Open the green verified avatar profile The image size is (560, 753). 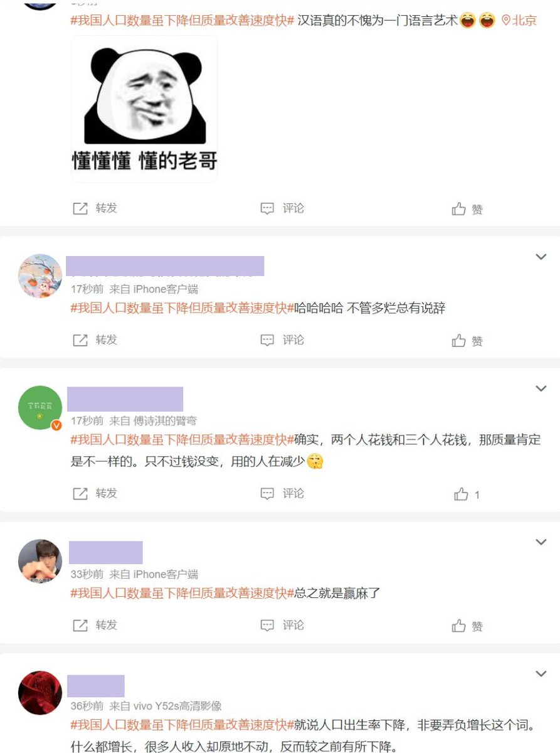[x=40, y=408]
